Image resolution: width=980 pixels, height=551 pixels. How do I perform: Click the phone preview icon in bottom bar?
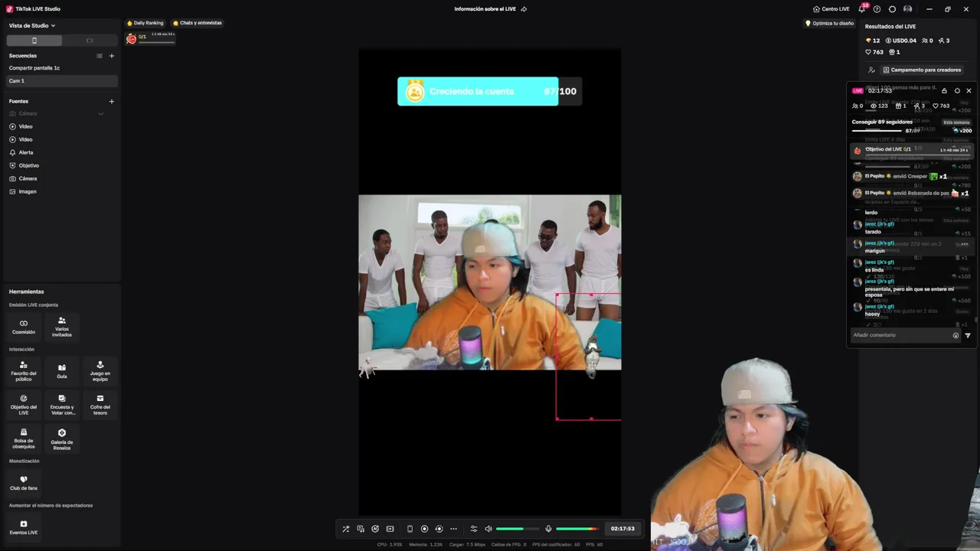410,529
